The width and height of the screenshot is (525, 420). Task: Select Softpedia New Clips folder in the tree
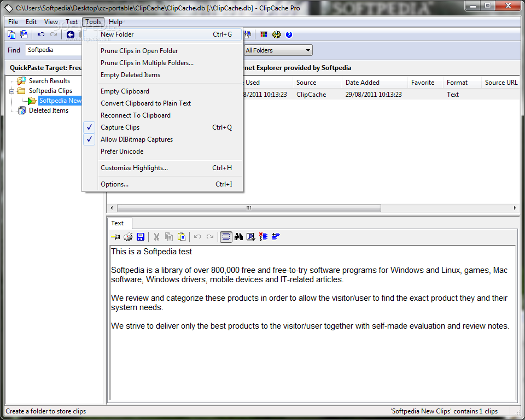[x=60, y=101]
